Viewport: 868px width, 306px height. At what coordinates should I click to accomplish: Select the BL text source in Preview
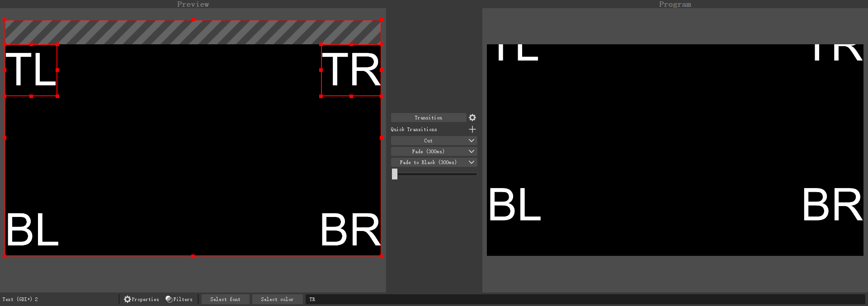[32, 230]
